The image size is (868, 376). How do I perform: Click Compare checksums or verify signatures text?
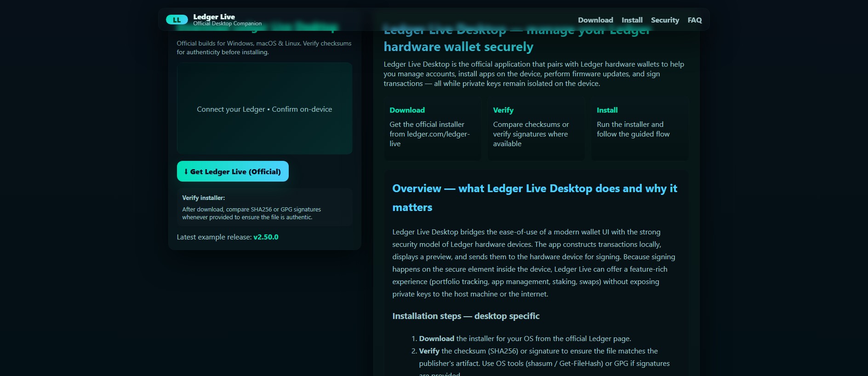(x=531, y=134)
